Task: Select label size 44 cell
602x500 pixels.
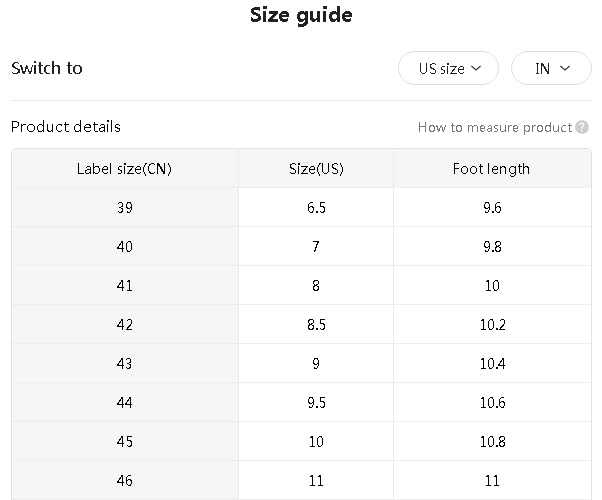Action: pyautogui.click(x=124, y=403)
